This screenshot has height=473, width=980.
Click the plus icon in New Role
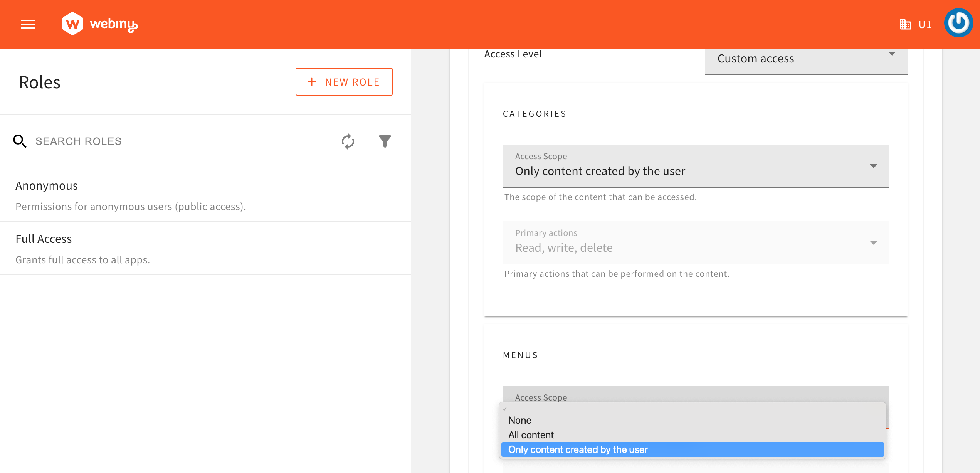312,82
